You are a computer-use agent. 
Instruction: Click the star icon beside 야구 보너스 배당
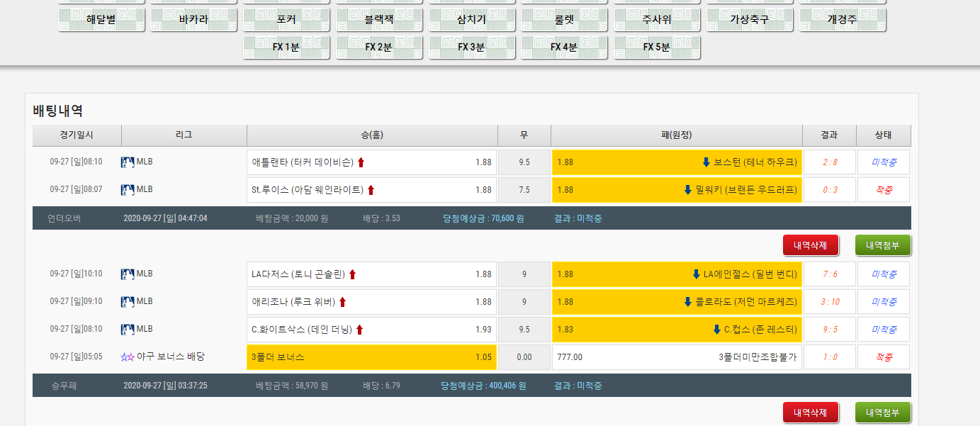128,357
